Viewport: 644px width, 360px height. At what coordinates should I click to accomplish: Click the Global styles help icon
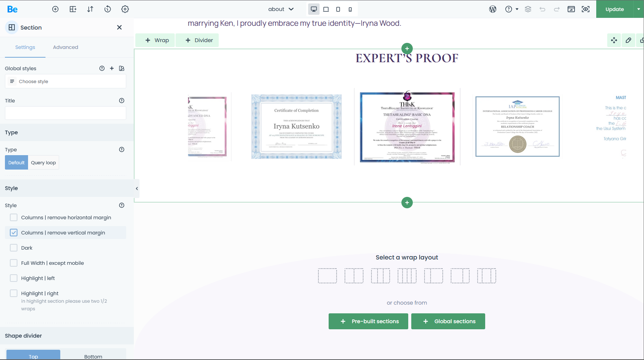tap(102, 68)
